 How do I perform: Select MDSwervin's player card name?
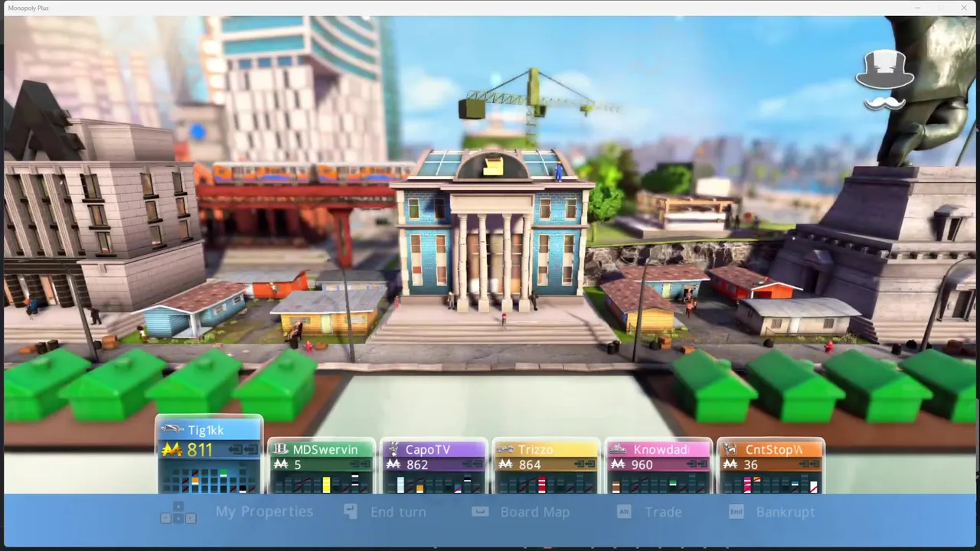[325, 450]
